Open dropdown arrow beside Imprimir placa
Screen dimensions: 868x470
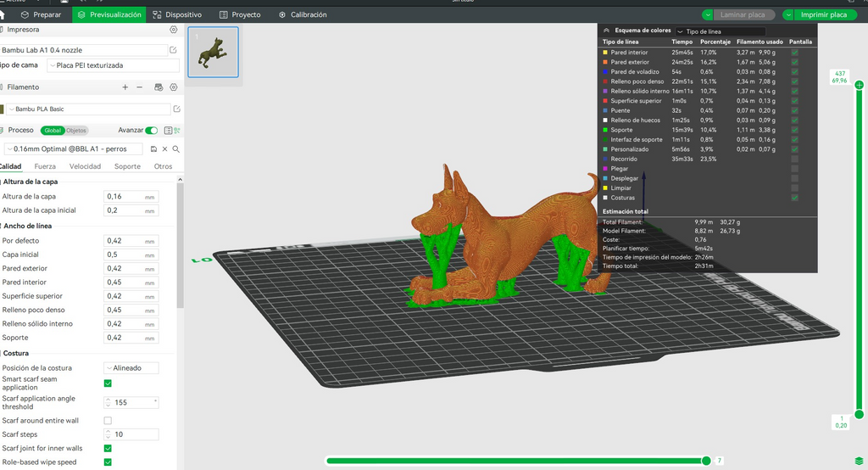(x=788, y=15)
